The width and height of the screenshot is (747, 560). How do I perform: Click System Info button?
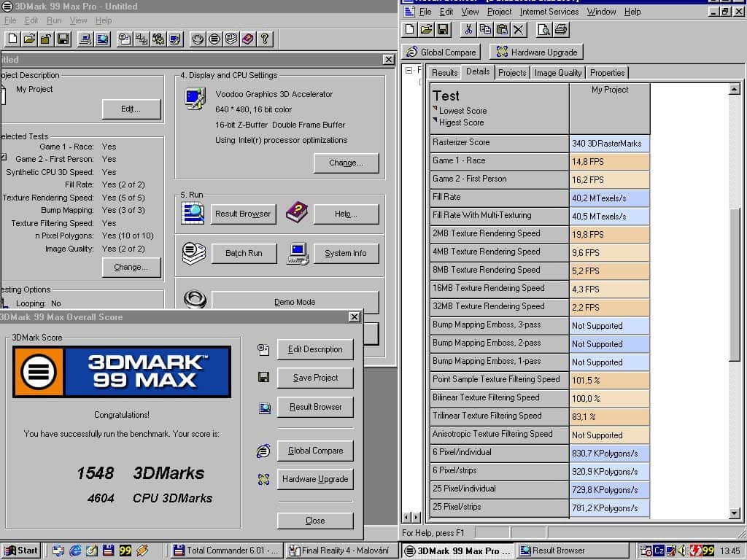point(346,253)
